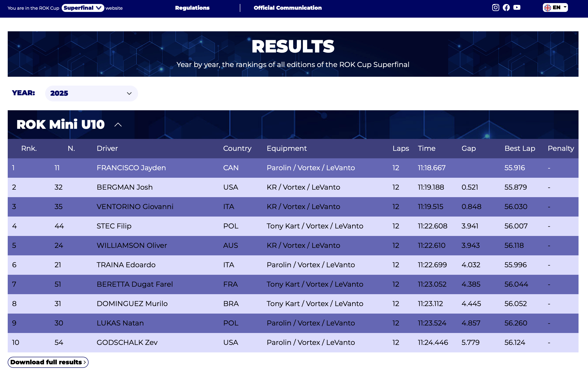Viewport: 588px width, 374px height.
Task: Open the Regulations menu item
Action: [192, 8]
